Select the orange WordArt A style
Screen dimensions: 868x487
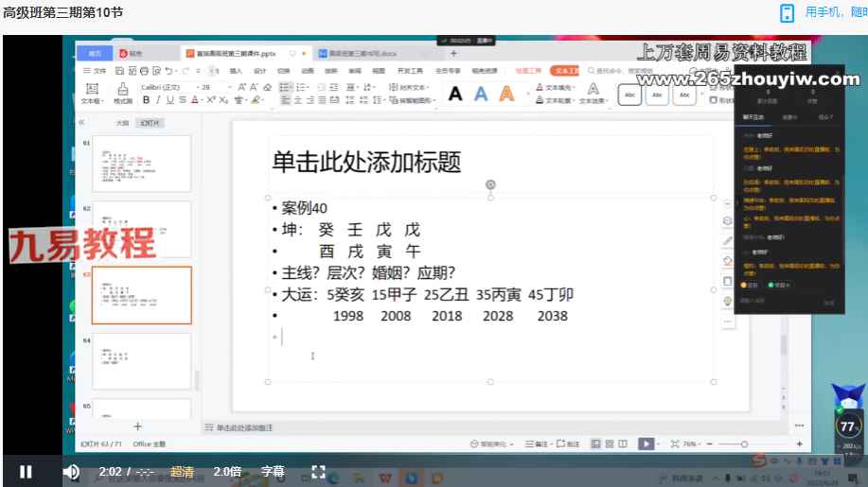tap(506, 94)
